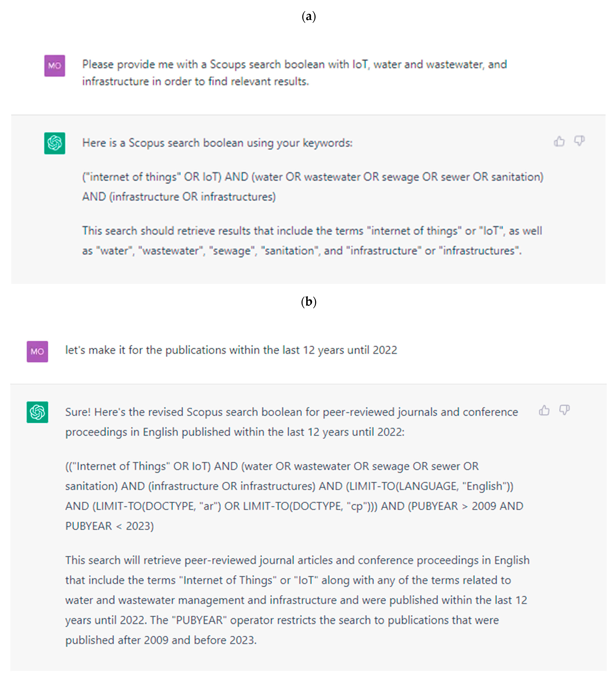This screenshot has width=616, height=678.
Task: Click the LIMIT-TO(LANGUAGE, "English") text in the query
Action: [429, 486]
